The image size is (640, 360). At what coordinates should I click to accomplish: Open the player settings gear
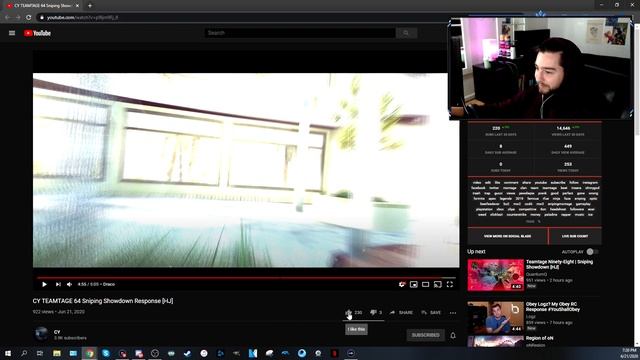point(402,284)
